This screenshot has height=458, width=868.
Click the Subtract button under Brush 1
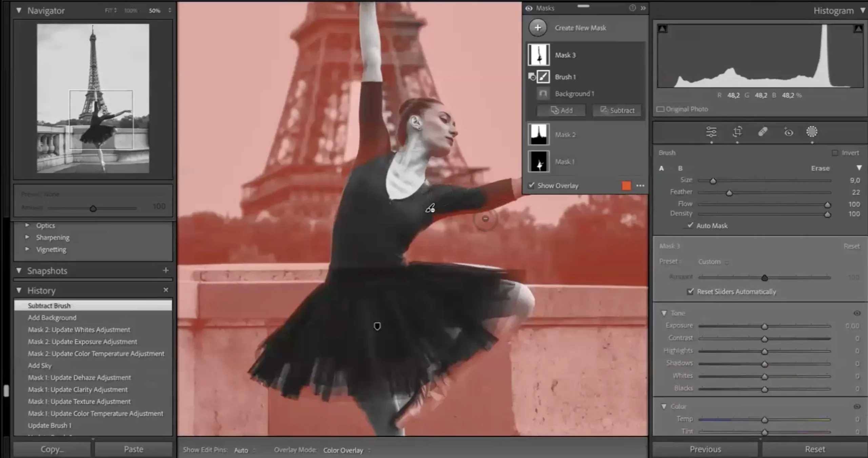coord(617,110)
